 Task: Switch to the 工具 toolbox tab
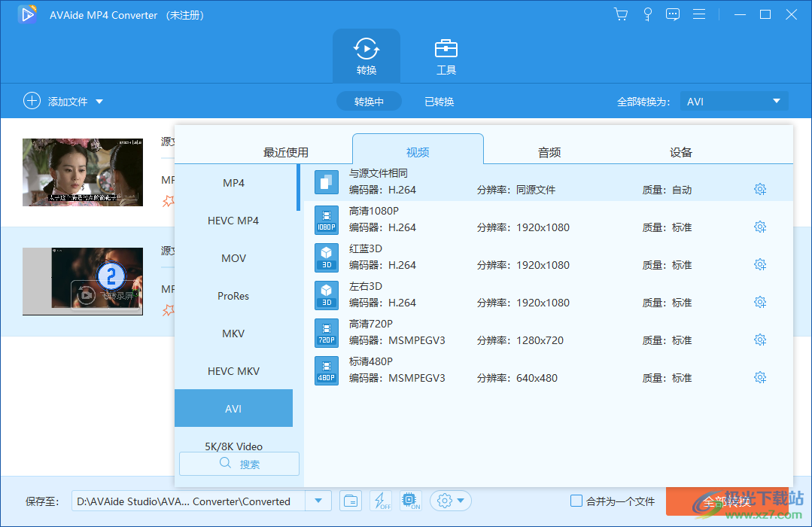(x=446, y=56)
